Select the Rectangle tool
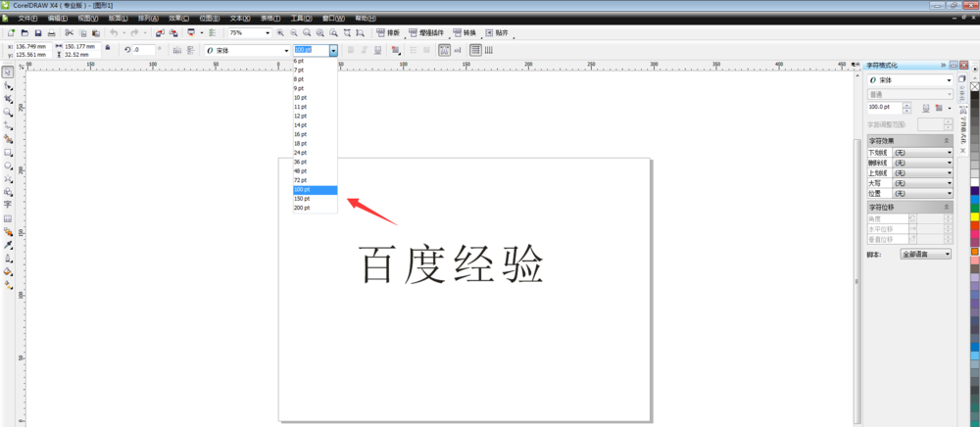This screenshot has height=427, width=980. (8, 152)
